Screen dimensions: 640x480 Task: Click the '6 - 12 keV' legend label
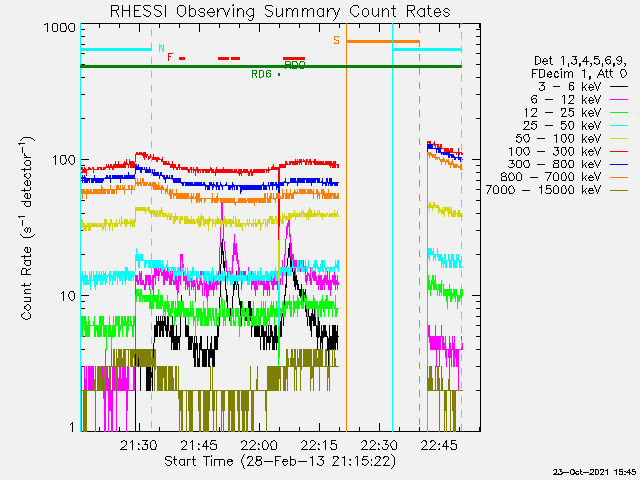point(565,100)
